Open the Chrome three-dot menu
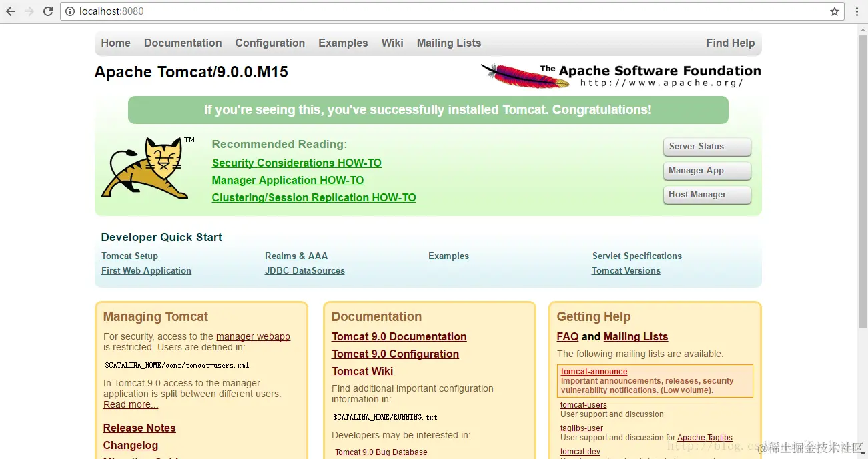The height and width of the screenshot is (459, 868). click(x=857, y=11)
